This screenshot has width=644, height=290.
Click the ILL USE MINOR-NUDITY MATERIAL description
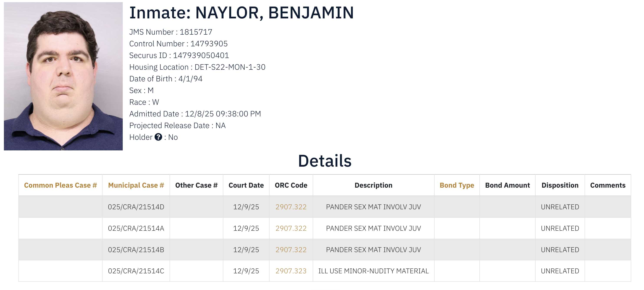click(x=373, y=271)
